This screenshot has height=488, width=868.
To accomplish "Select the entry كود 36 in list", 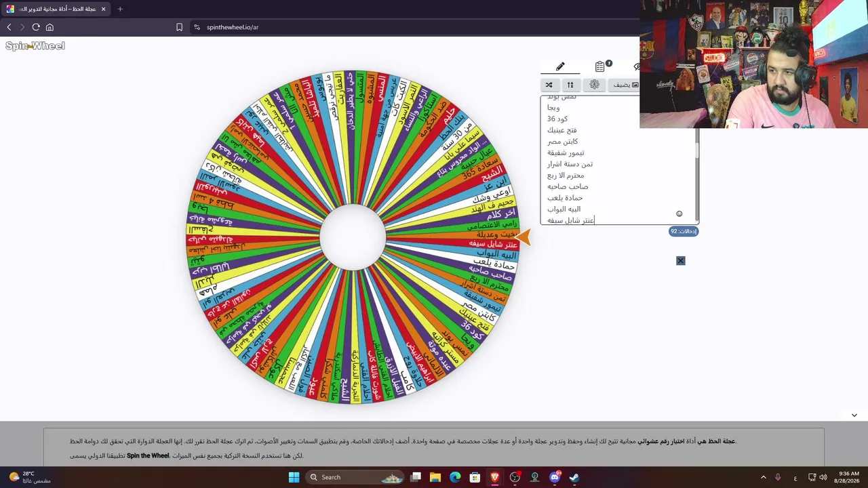I will (x=557, y=119).
